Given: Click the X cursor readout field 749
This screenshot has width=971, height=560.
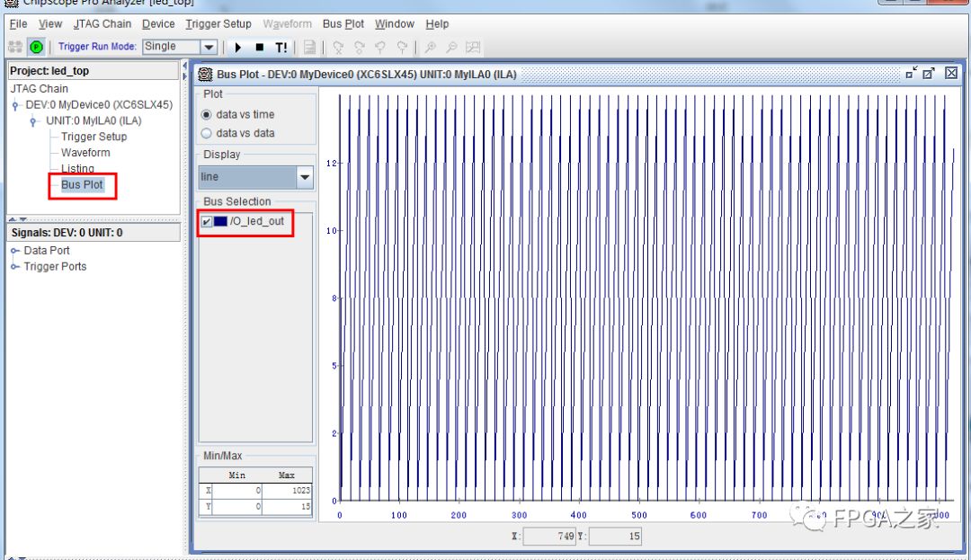Looking at the screenshot, I should 549,537.
